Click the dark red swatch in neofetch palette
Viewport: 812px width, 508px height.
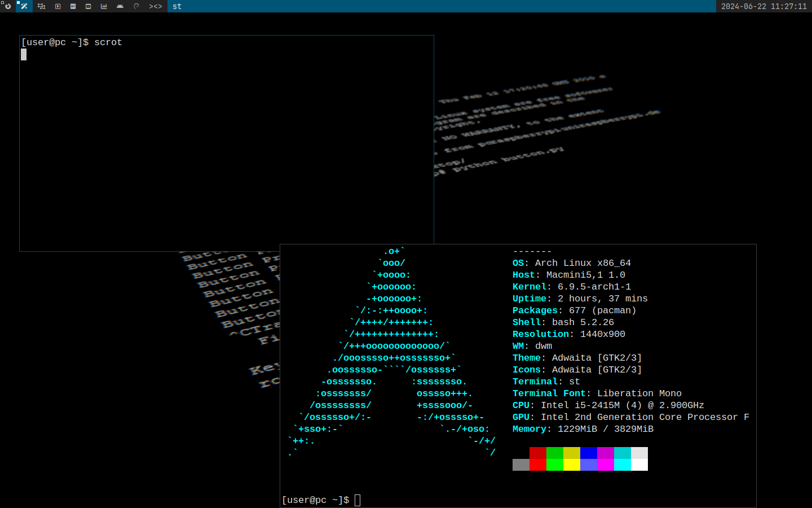tap(538, 453)
